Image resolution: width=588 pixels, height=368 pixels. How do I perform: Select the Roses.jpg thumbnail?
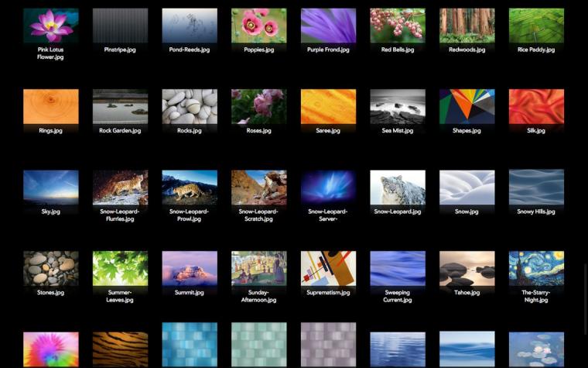tap(258, 107)
